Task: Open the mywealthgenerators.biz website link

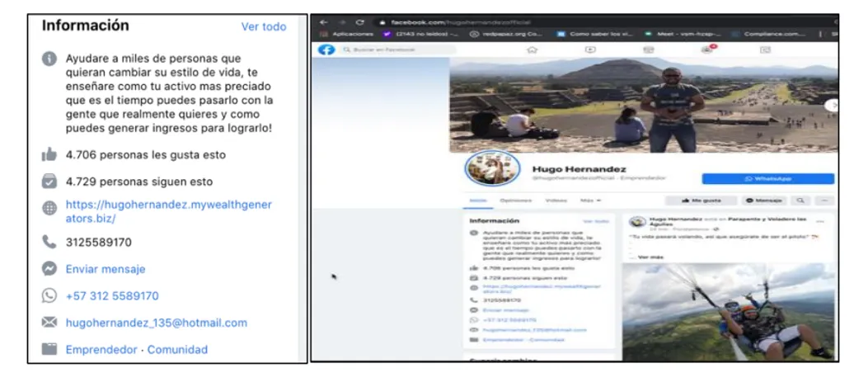Action: coord(169,211)
